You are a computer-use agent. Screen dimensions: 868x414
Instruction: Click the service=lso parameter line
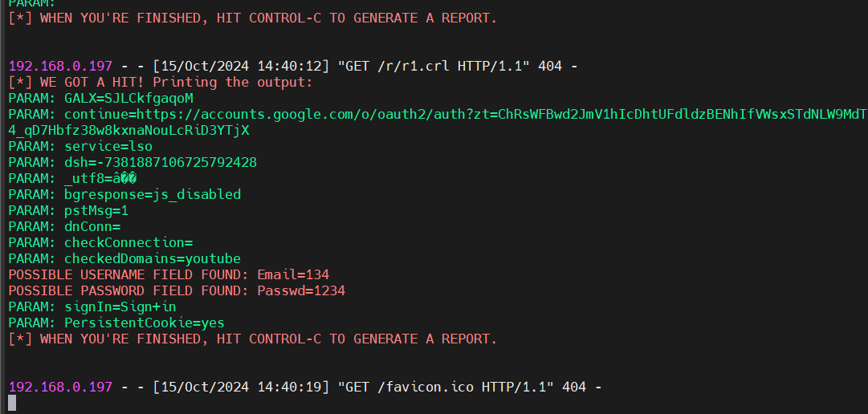tap(108, 146)
